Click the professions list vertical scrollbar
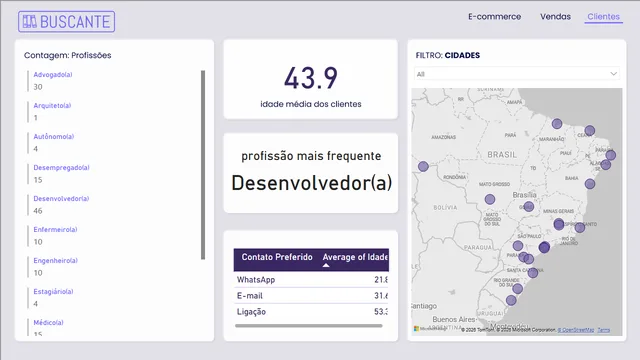The width and height of the screenshot is (640, 360). (203, 165)
